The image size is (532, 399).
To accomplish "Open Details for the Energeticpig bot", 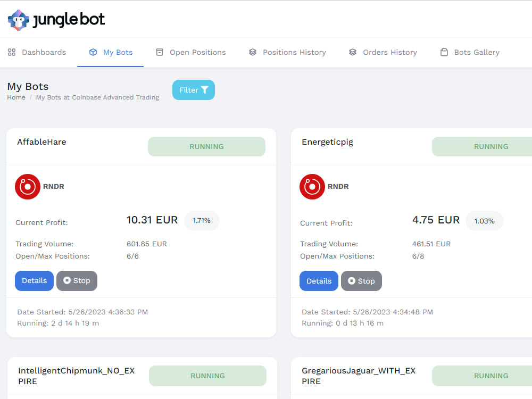I will click(319, 280).
